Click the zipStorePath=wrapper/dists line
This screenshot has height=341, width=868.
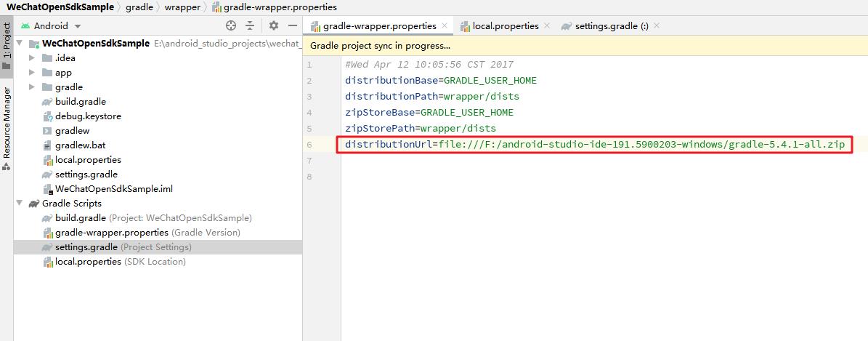click(x=420, y=129)
